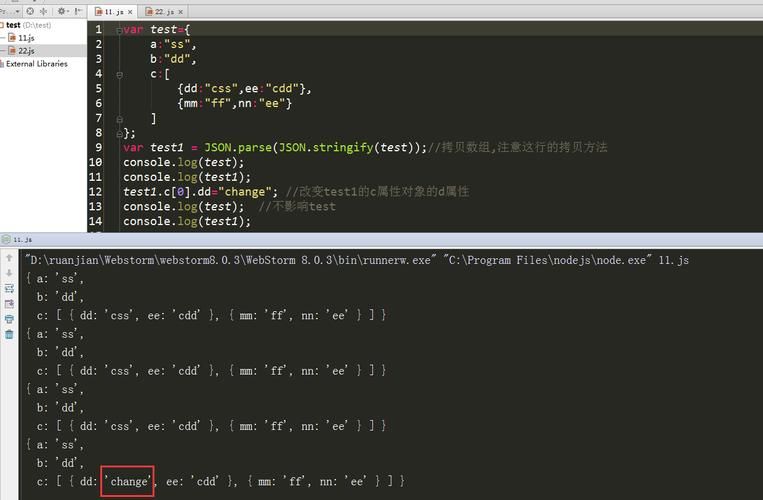Screen dimensions: 763x500
Task: Click the hide project panel icon
Action: click(77, 11)
